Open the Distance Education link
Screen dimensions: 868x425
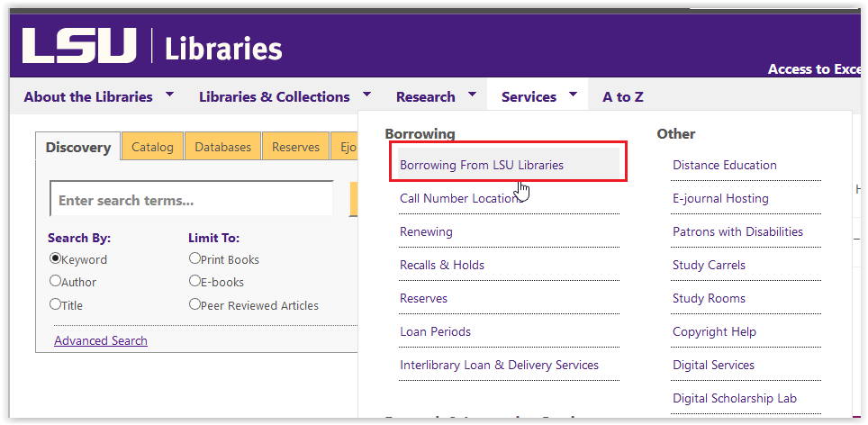pos(724,165)
